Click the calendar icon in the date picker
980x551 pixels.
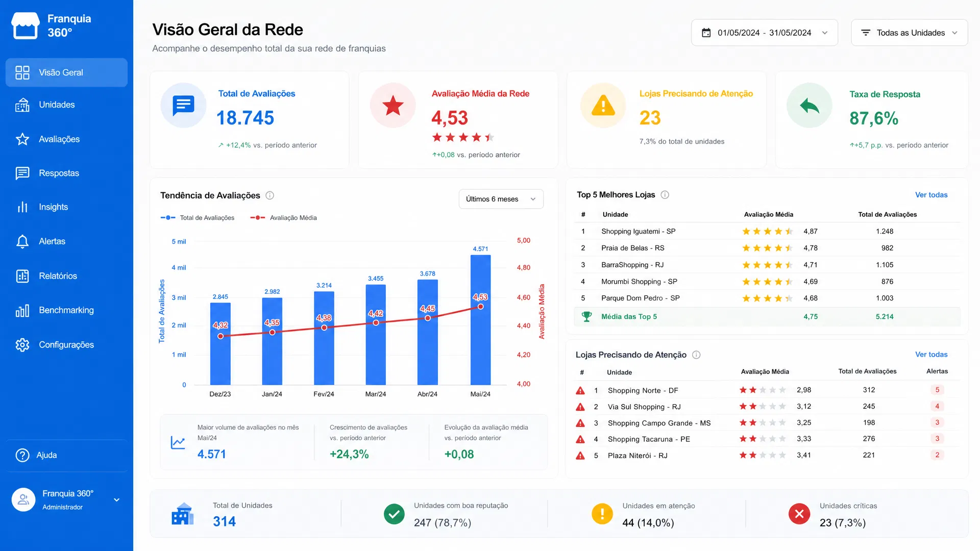(706, 33)
